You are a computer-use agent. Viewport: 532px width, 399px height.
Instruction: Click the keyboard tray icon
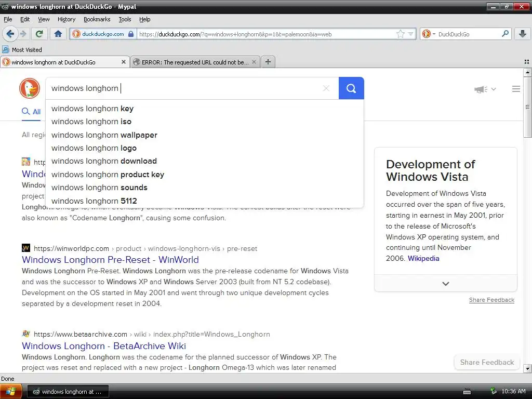pyautogui.click(x=467, y=392)
